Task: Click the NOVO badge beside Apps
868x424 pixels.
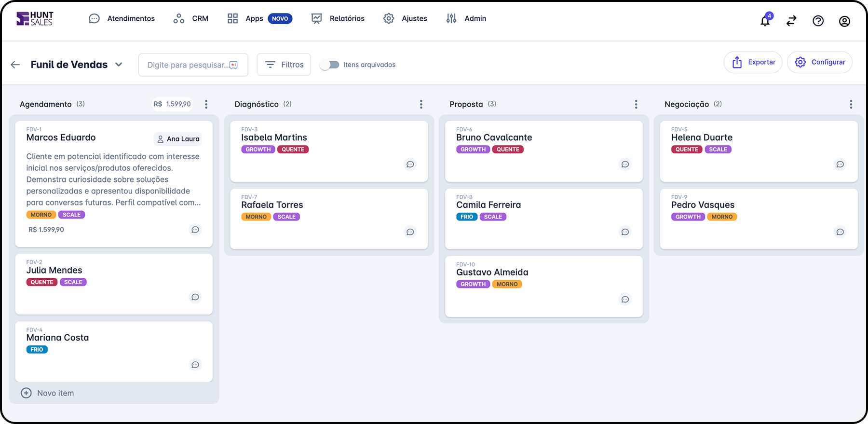Action: pos(280,18)
